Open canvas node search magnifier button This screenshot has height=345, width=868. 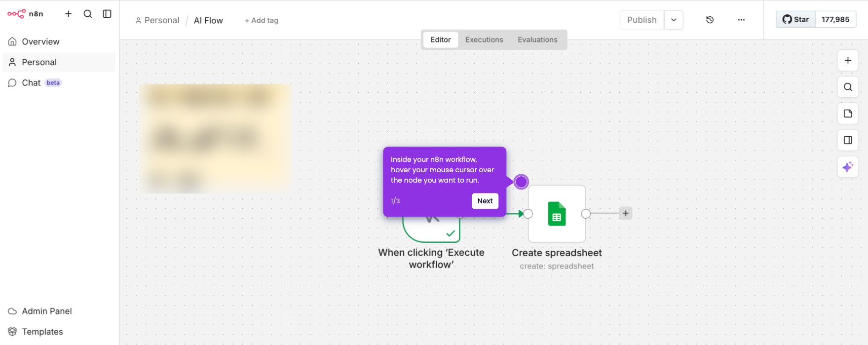pos(848,87)
